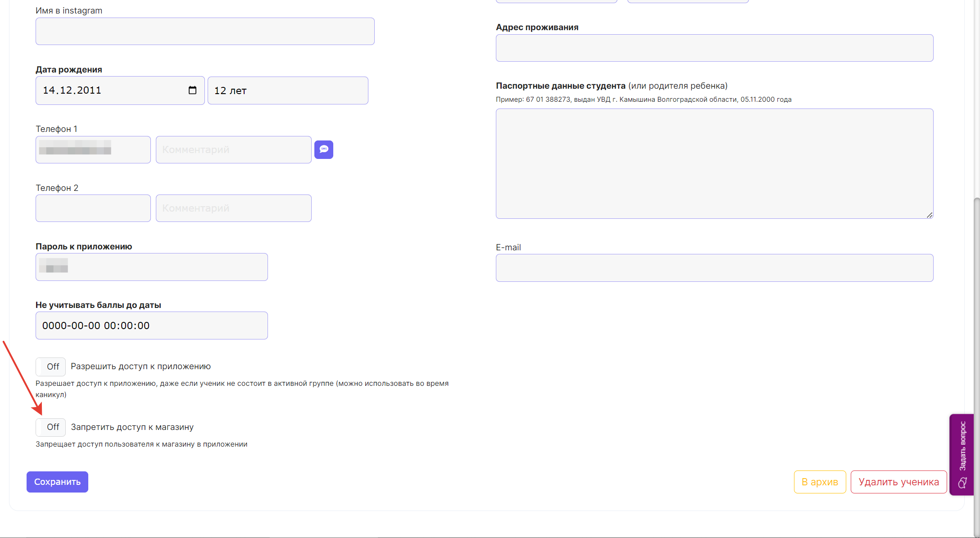Click the Телефон 2 number field
The height and width of the screenshot is (538, 980).
click(93, 208)
